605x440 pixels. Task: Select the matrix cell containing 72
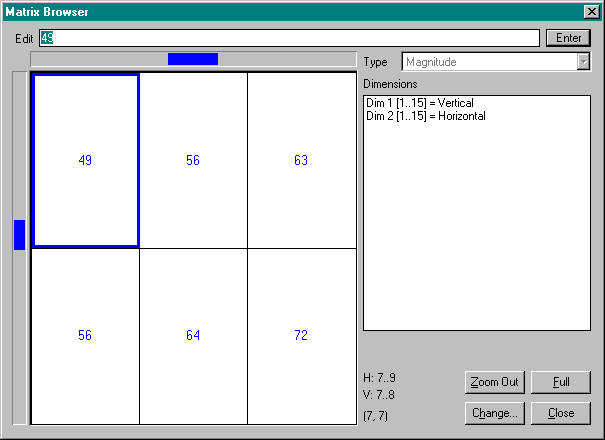pyautogui.click(x=302, y=336)
